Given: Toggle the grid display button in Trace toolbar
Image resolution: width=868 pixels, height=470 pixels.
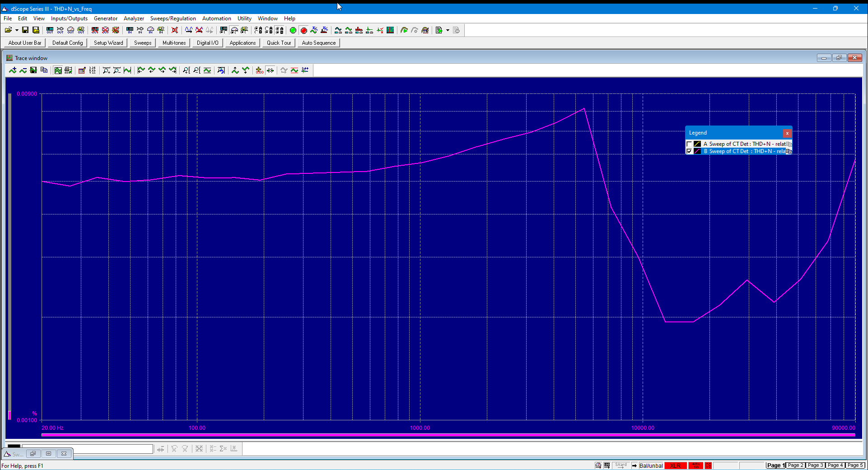Looking at the screenshot, I should [x=58, y=70].
